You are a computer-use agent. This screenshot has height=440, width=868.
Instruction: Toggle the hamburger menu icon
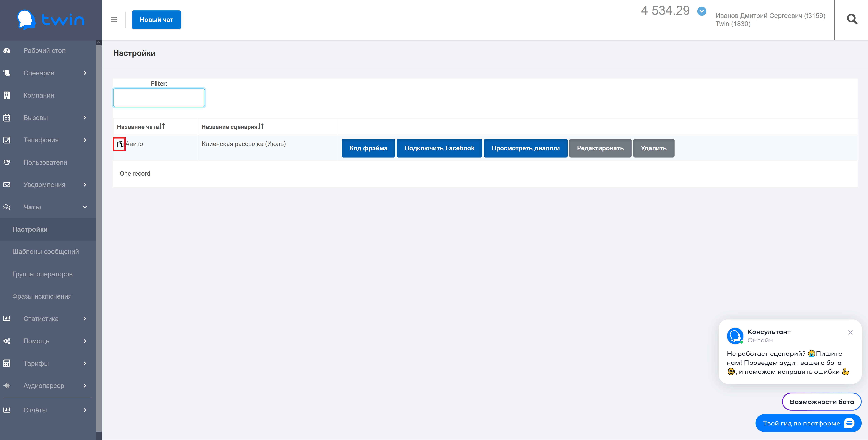point(114,20)
